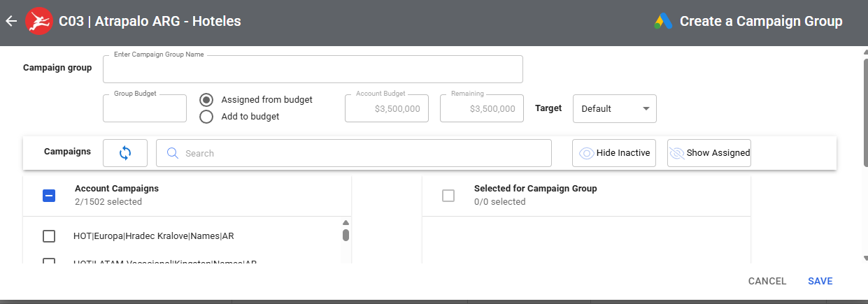Click the search magnifier icon
The height and width of the screenshot is (304, 868).
click(x=172, y=153)
